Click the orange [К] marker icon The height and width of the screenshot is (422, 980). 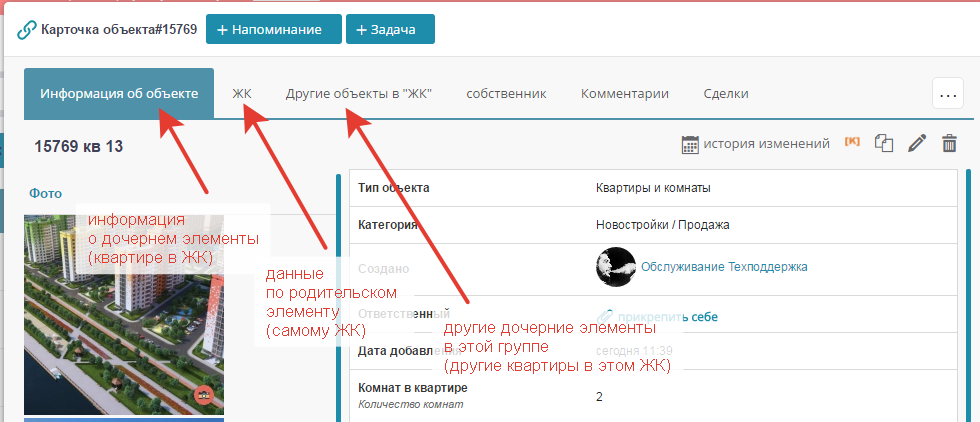pos(852,141)
